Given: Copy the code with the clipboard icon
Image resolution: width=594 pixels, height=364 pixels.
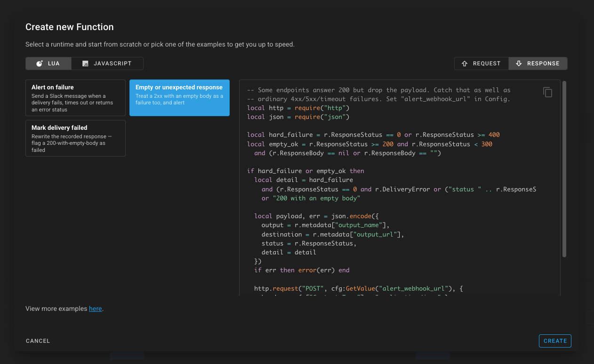Looking at the screenshot, I should click(x=547, y=92).
